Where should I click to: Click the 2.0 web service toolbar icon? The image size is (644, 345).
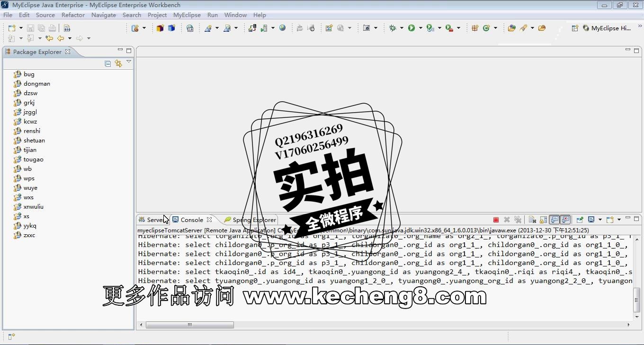190,28
